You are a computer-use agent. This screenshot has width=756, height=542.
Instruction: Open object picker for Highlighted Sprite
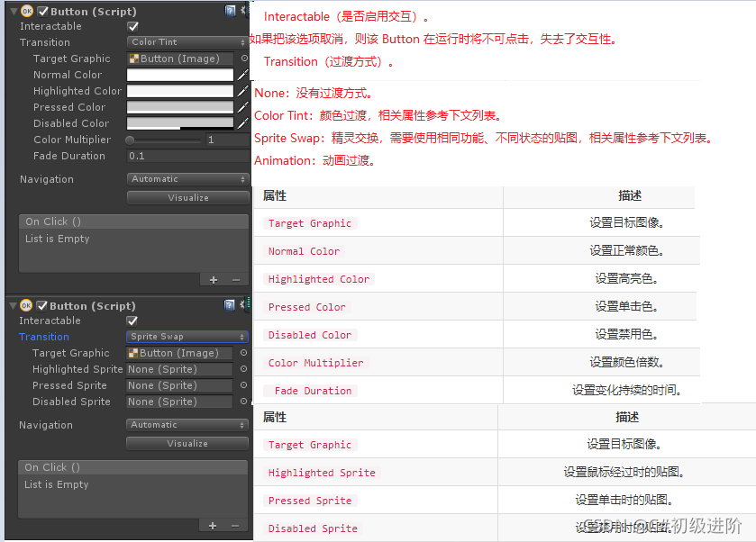241,369
